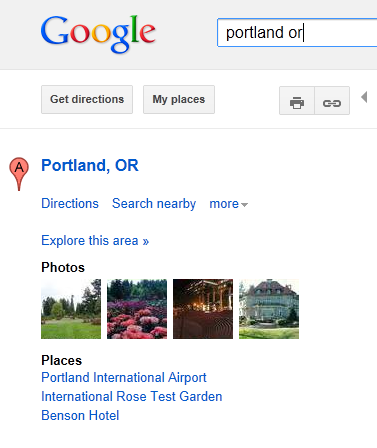Viewport: 377px width, 448px height.
Task: Open the nighttime building photo
Action: tap(203, 309)
